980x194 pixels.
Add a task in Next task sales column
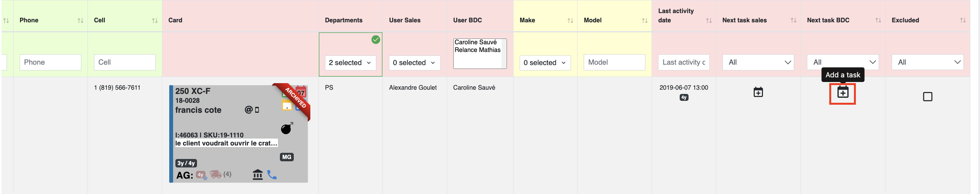click(758, 92)
